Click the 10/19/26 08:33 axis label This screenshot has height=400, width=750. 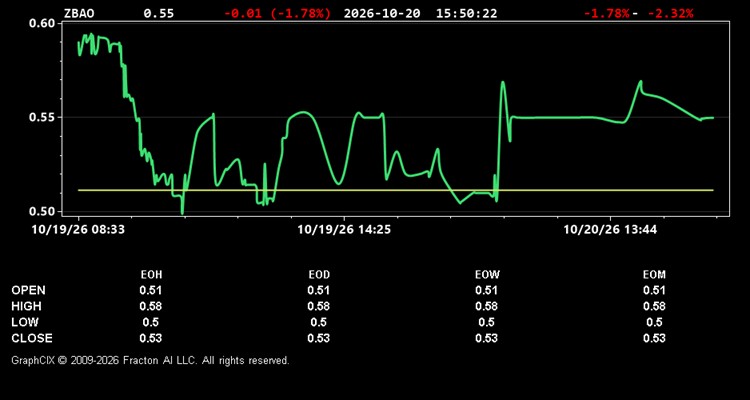coord(78,230)
